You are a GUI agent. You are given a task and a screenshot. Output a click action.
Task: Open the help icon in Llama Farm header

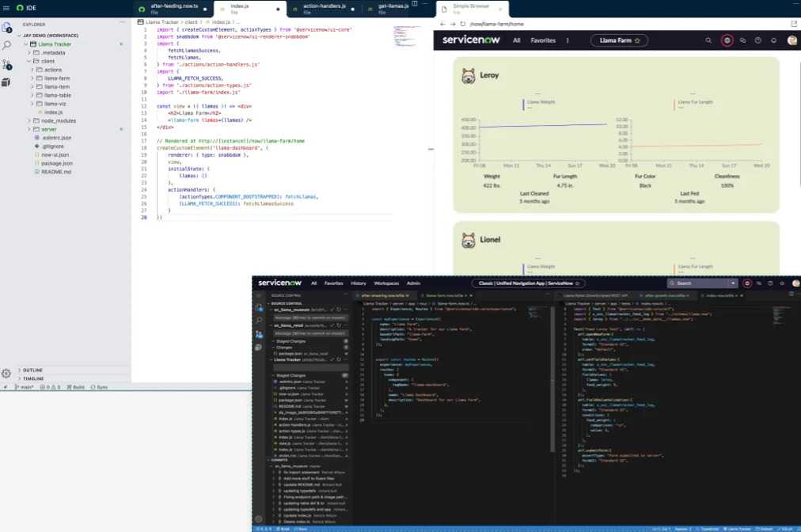click(x=757, y=40)
